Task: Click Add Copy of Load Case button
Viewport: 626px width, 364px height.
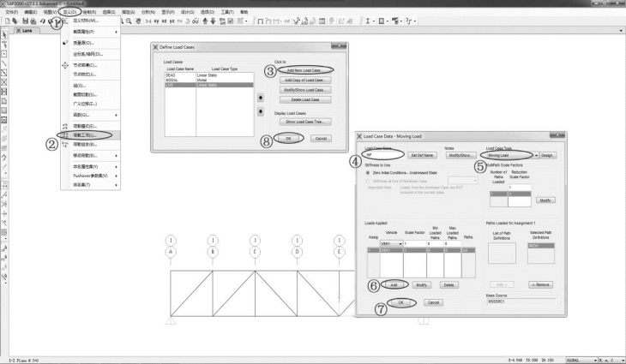Action: click(x=305, y=81)
